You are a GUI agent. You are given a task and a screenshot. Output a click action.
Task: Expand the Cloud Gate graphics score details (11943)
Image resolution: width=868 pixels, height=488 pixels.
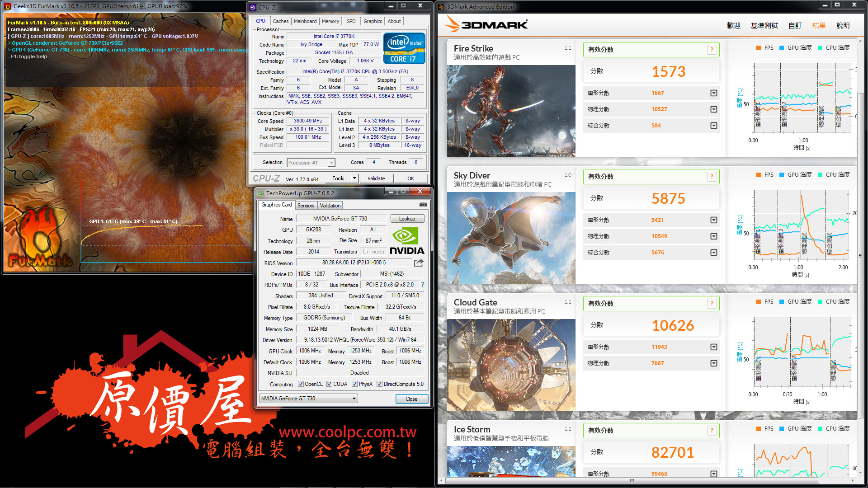coord(714,347)
